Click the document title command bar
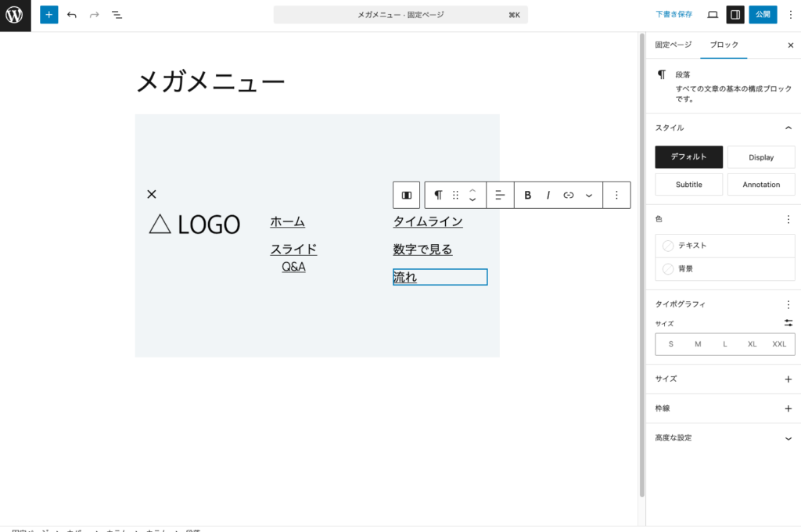This screenshot has height=532, width=801. [400, 14]
